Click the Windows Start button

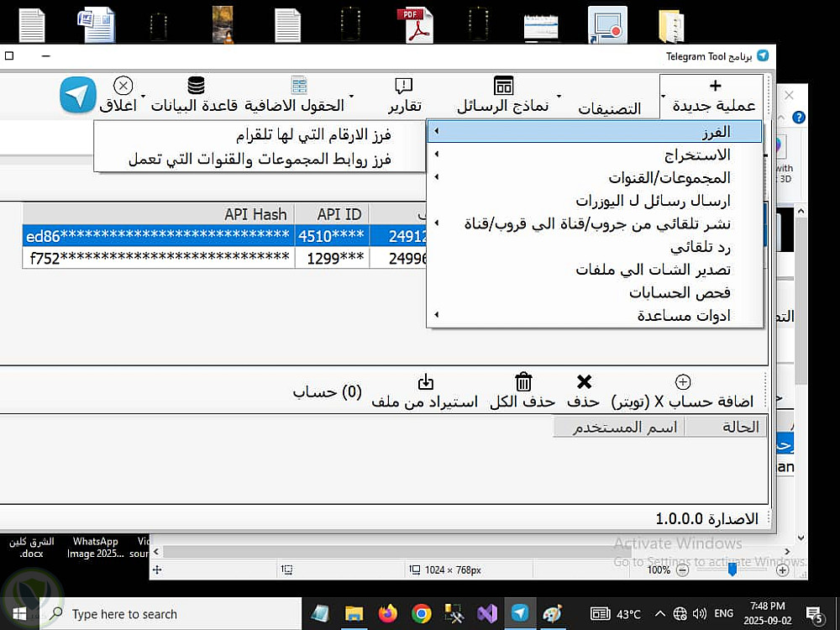pos(19,614)
